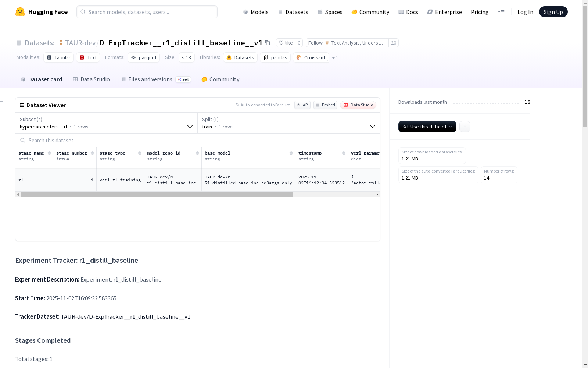This screenshot has height=368, width=588.
Task: Expand the Subset hyperparameters__rl dropdown
Action: coord(107,123)
